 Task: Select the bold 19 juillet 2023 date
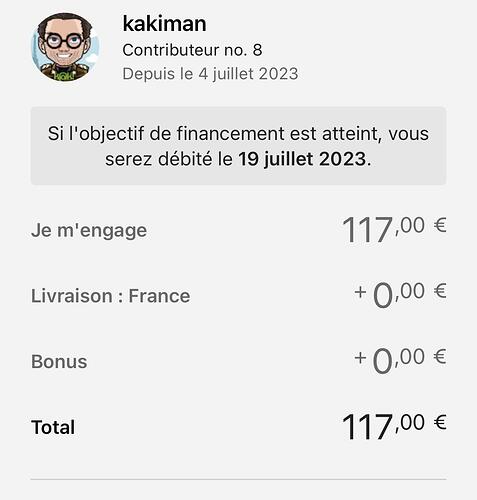click(x=302, y=159)
